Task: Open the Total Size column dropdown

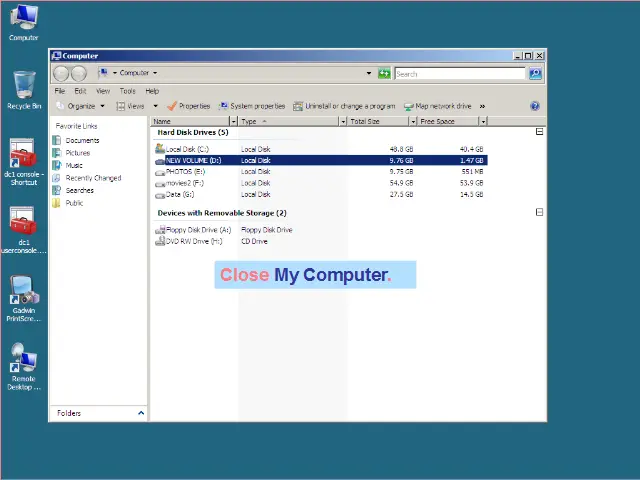Action: [x=413, y=121]
